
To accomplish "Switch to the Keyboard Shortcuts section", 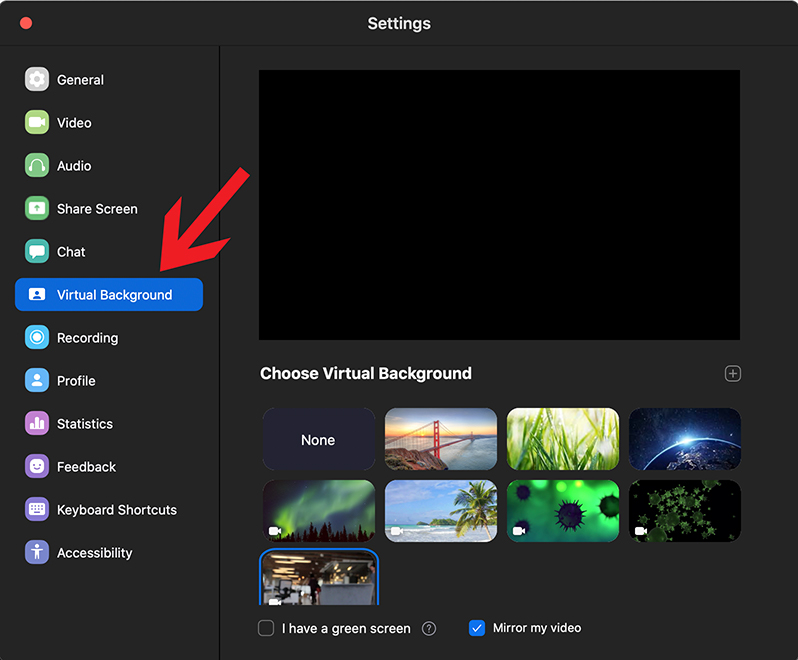I will coord(116,510).
